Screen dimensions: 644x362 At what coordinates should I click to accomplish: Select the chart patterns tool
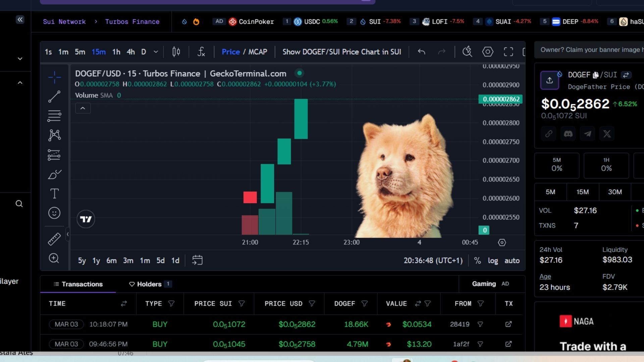[x=54, y=135]
